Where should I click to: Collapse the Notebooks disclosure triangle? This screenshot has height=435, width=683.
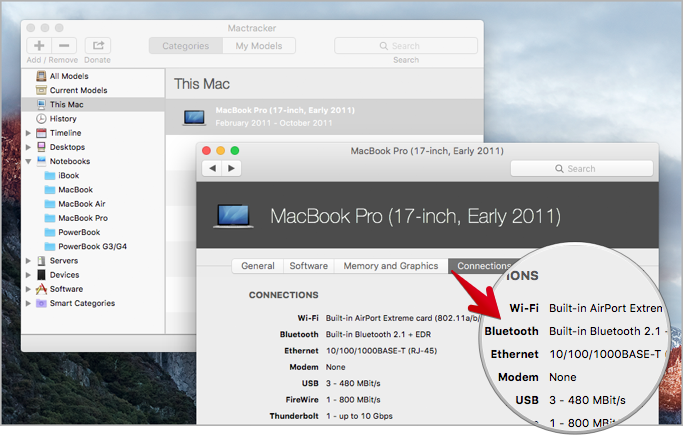[28, 162]
